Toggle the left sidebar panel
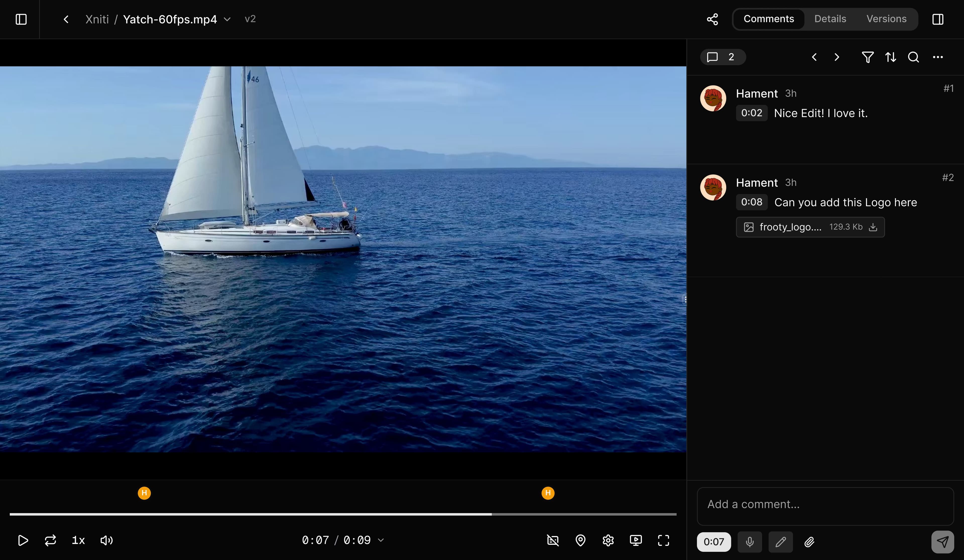964x560 pixels. tap(21, 19)
